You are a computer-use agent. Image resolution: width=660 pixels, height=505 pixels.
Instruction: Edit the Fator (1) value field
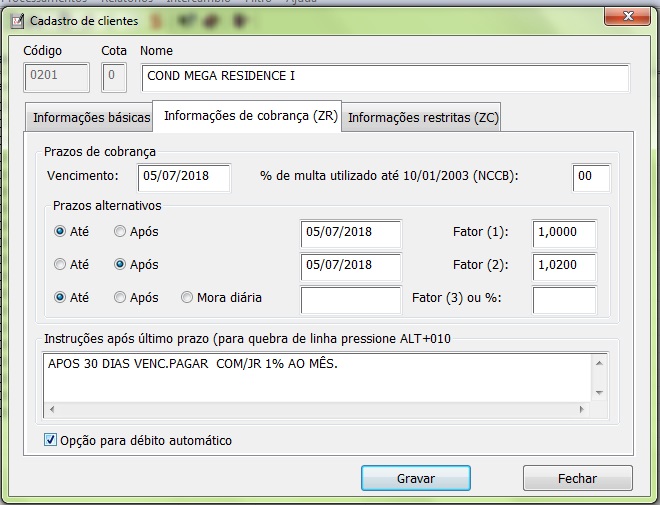[564, 233]
